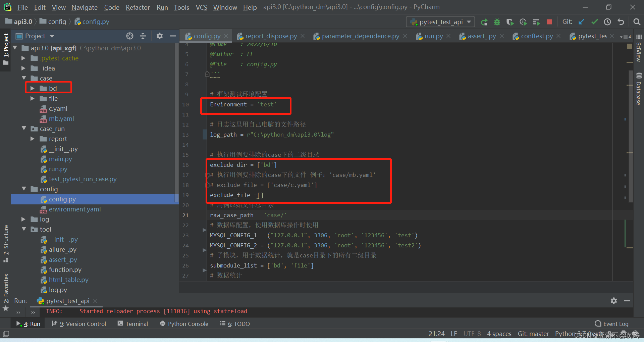Click the Debug bug icon
This screenshot has height=342, width=644.
tap(497, 22)
